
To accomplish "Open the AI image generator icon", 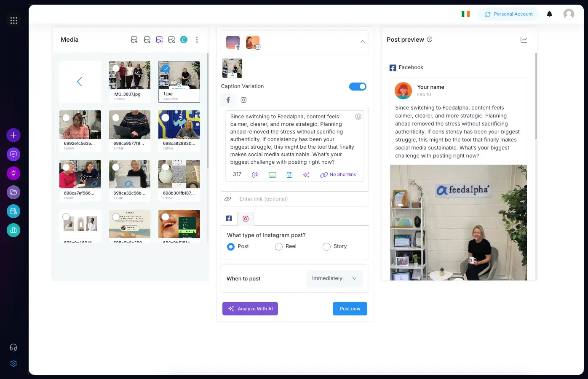I will click(x=160, y=39).
